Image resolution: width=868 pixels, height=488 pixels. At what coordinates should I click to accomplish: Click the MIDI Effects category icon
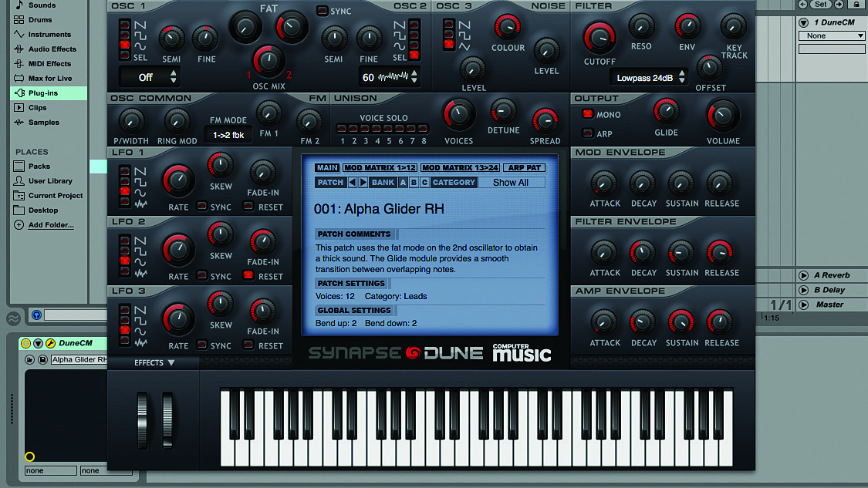pyautogui.click(x=19, y=64)
